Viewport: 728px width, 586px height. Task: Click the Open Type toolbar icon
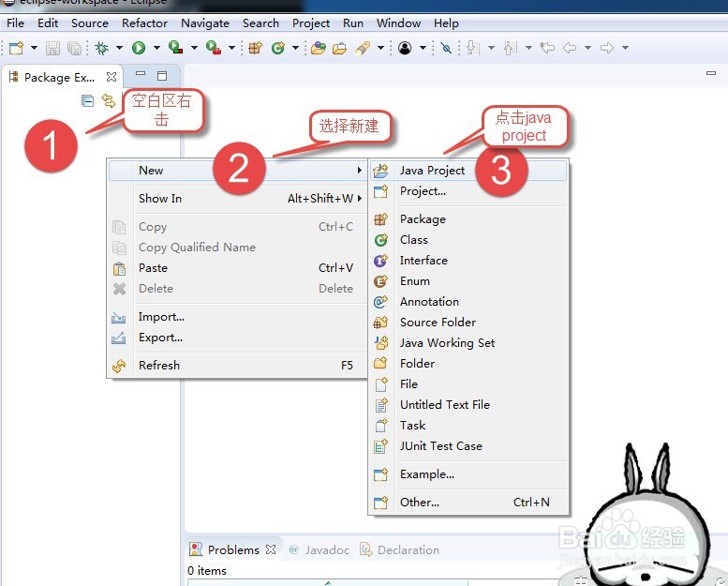pyautogui.click(x=319, y=48)
